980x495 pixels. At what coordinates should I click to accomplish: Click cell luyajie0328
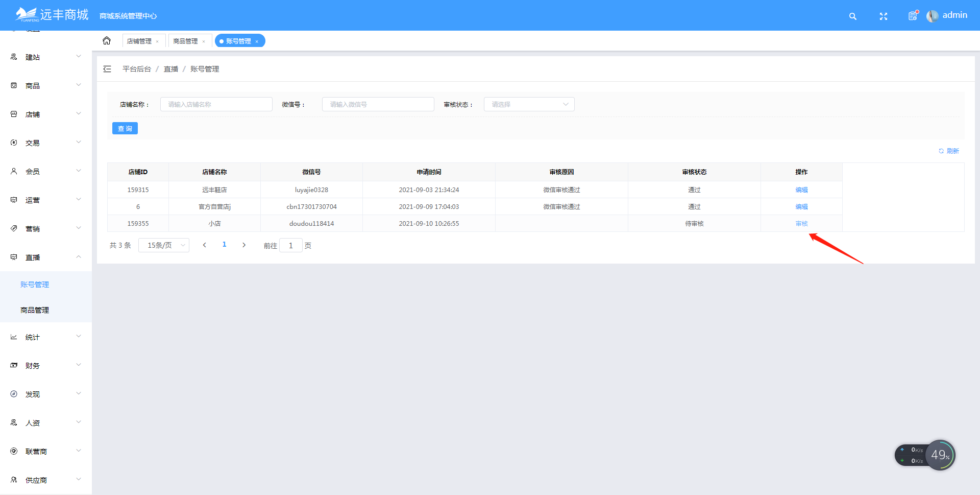click(311, 190)
